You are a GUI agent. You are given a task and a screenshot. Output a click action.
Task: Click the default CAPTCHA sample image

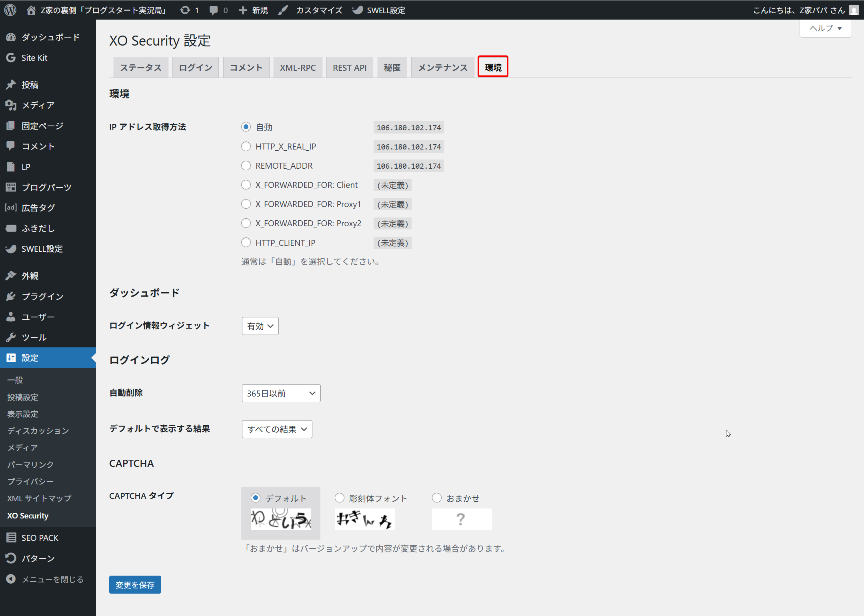[x=281, y=519]
